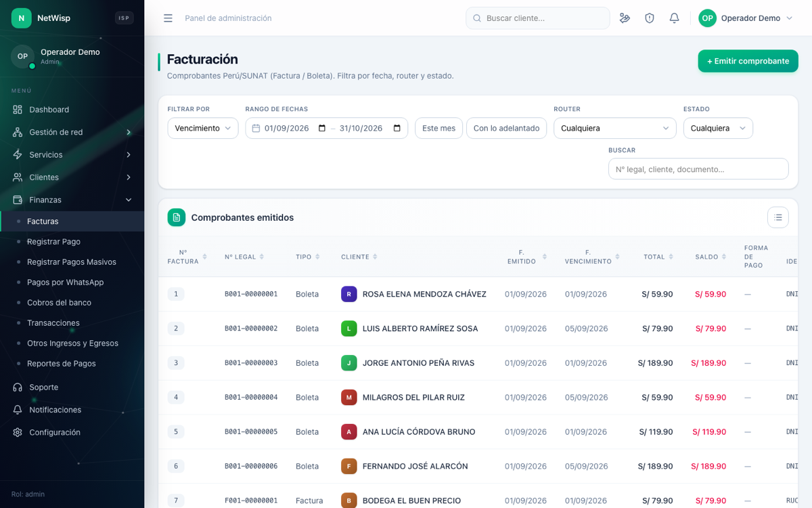
Task: Open invoice number 1 badge
Action: tap(176, 294)
